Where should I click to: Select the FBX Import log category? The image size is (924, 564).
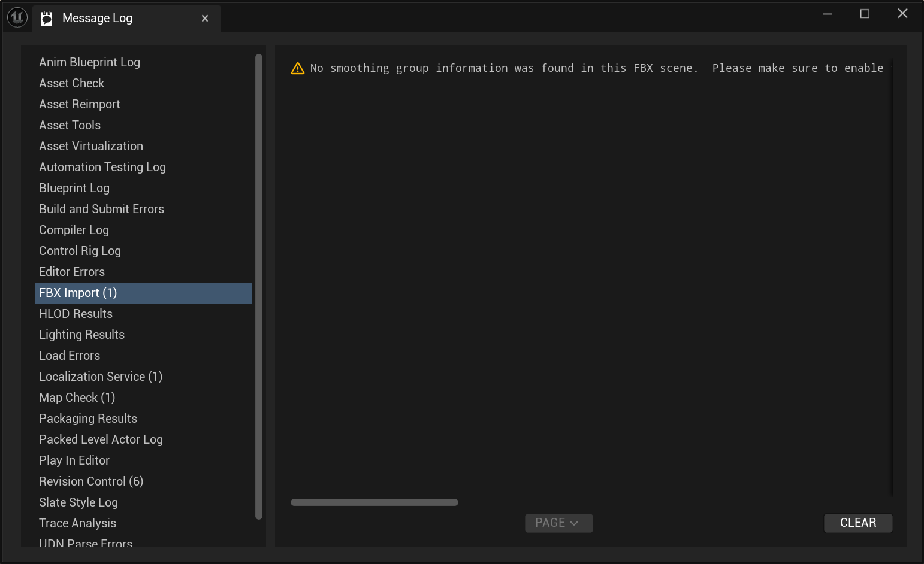(x=77, y=293)
